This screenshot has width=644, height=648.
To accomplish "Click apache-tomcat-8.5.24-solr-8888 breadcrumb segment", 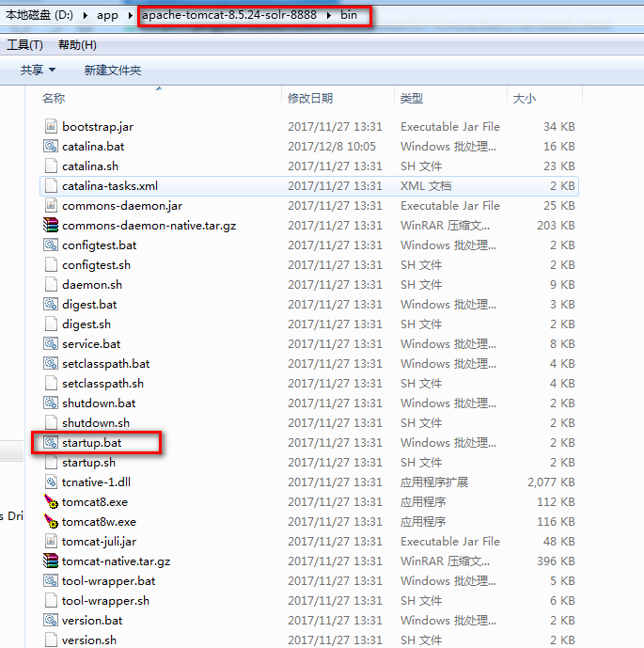I will [229, 15].
